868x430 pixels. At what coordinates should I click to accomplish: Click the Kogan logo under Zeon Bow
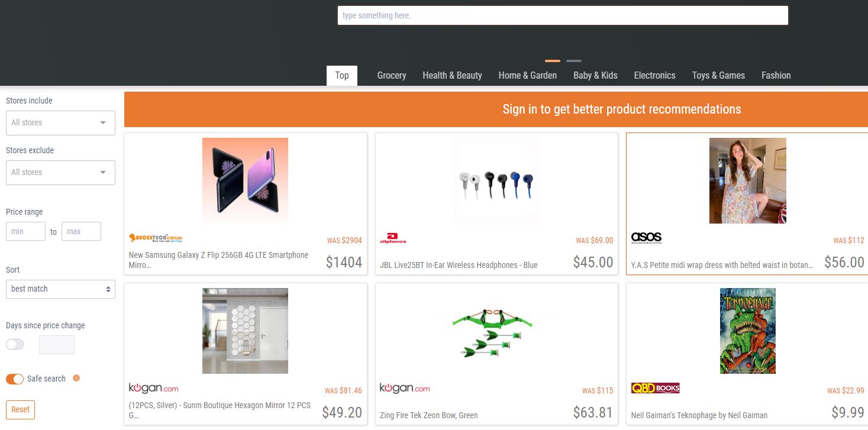[405, 388]
